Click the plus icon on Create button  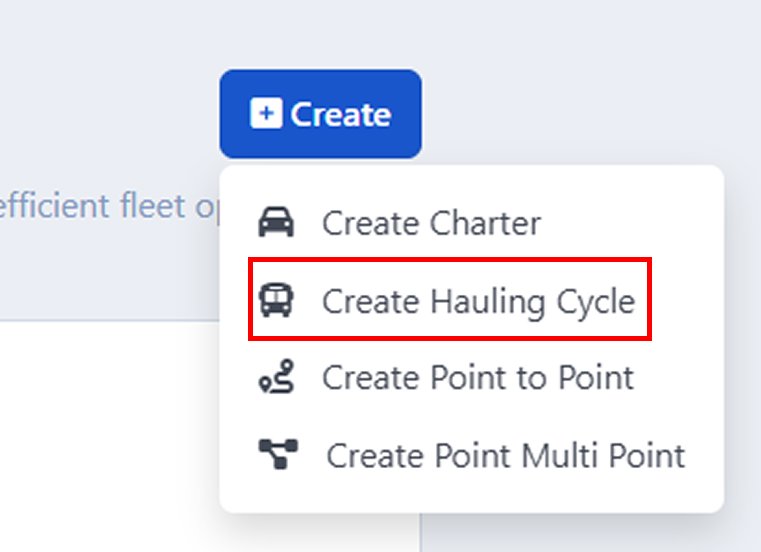(x=265, y=114)
